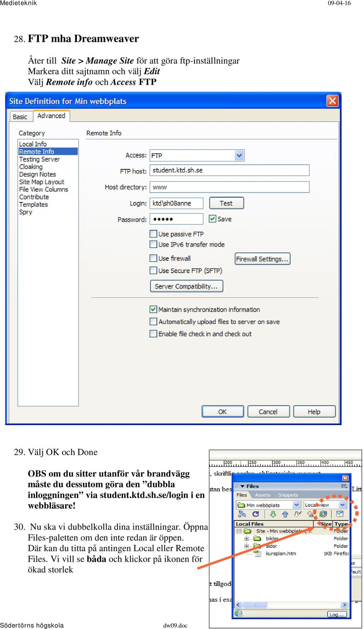Toggle Maintain synchronization information
Image resolution: width=364 pixels, height=629 pixels.
tap(154, 309)
